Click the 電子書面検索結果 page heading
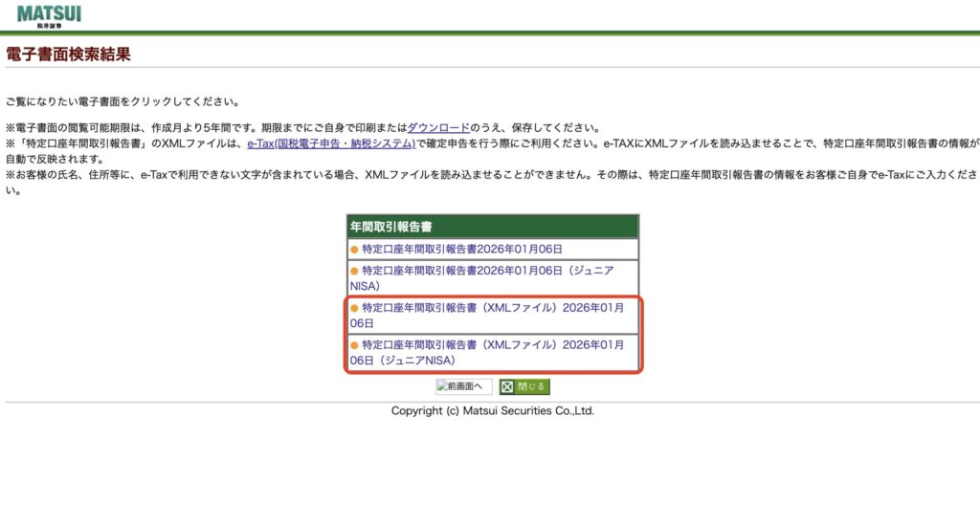980x526 pixels. click(x=68, y=55)
